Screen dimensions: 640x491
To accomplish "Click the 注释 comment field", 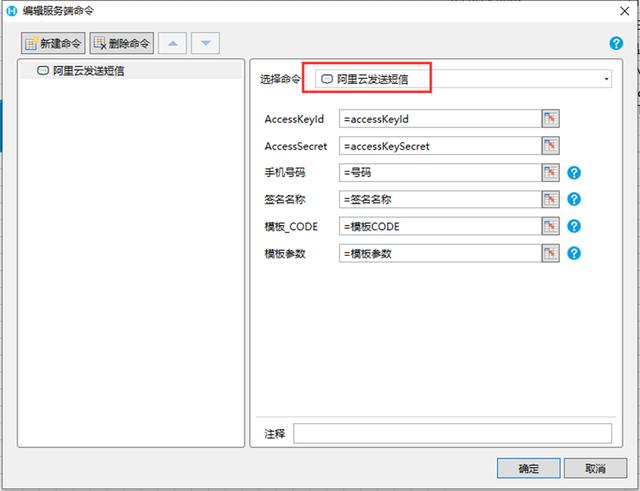I will 452,433.
